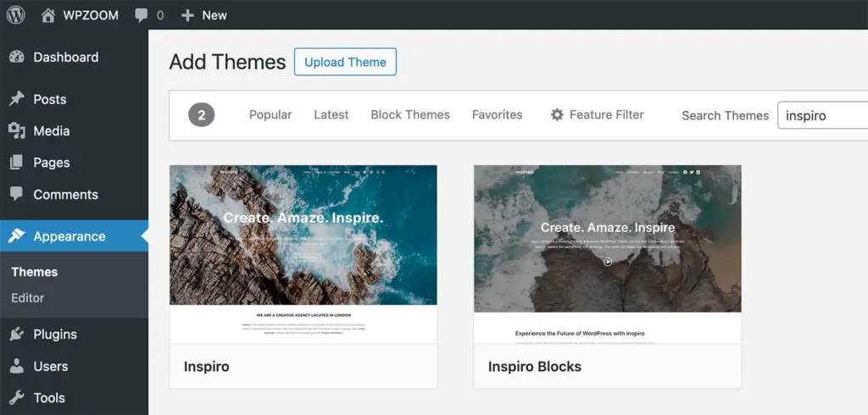
Task: Click the Plugins plug icon
Action: pos(17,335)
